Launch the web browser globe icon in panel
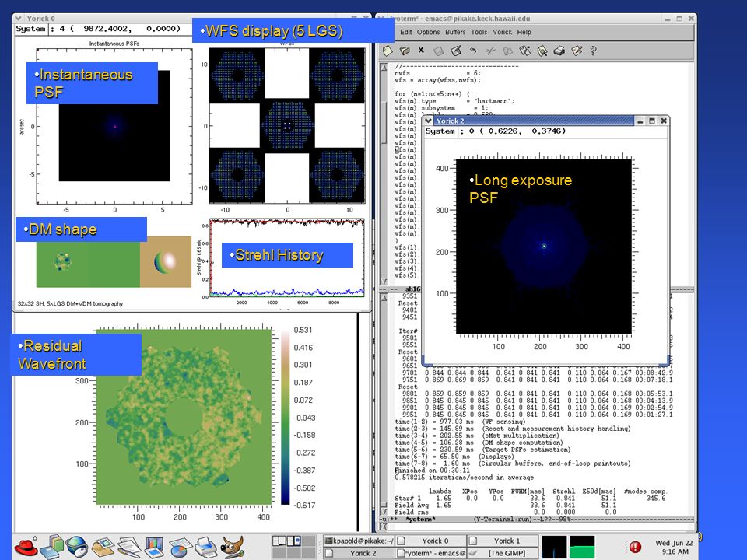Viewport: 747px width, 560px height. pos(77,546)
